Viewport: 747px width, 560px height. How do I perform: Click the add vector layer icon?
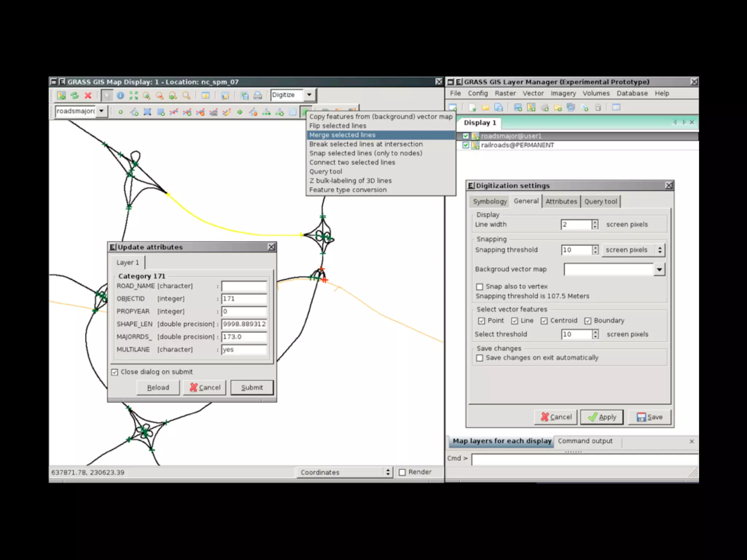click(x=531, y=107)
